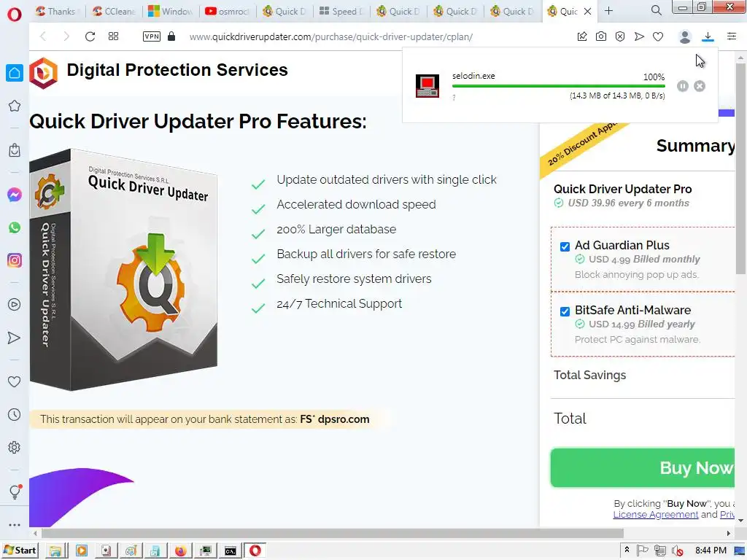This screenshot has height=560, width=747.
Task: Click the Opera taskbar button
Action: click(x=255, y=551)
